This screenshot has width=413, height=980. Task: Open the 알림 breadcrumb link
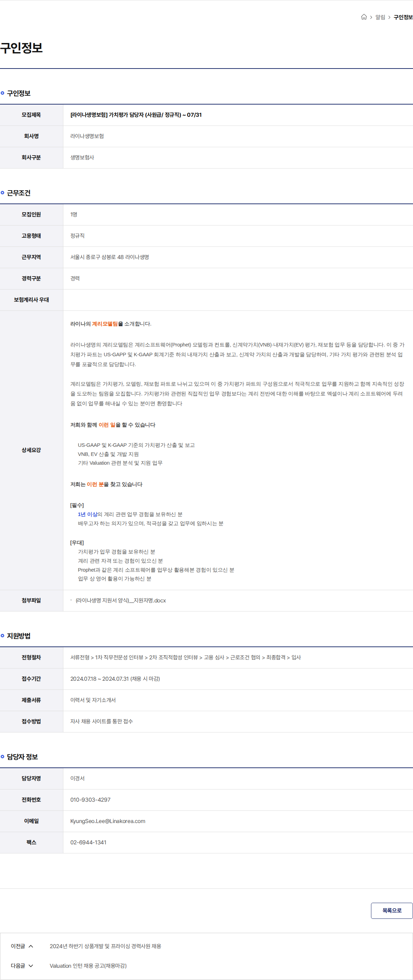(x=380, y=17)
